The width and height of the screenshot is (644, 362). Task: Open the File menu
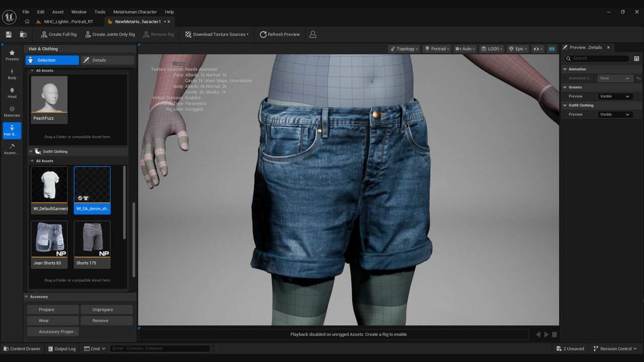[x=26, y=12]
